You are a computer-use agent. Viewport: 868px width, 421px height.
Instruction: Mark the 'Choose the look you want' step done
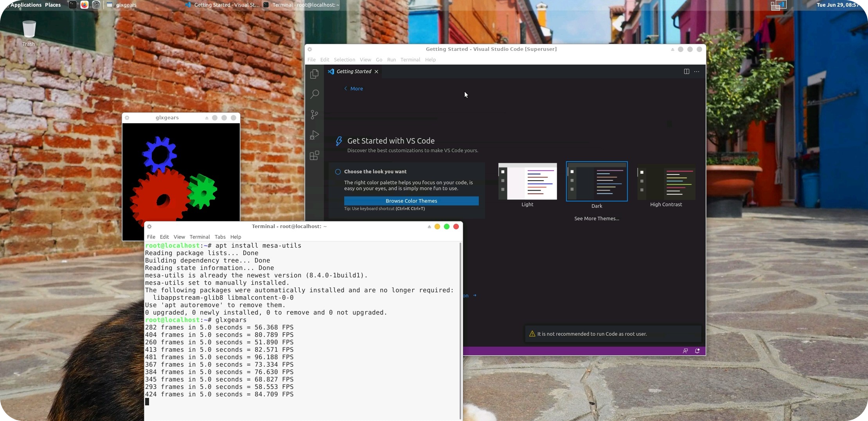point(338,172)
